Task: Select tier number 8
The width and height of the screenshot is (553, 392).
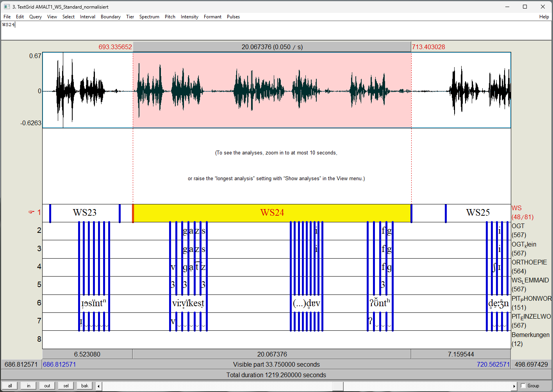Action: click(39, 339)
